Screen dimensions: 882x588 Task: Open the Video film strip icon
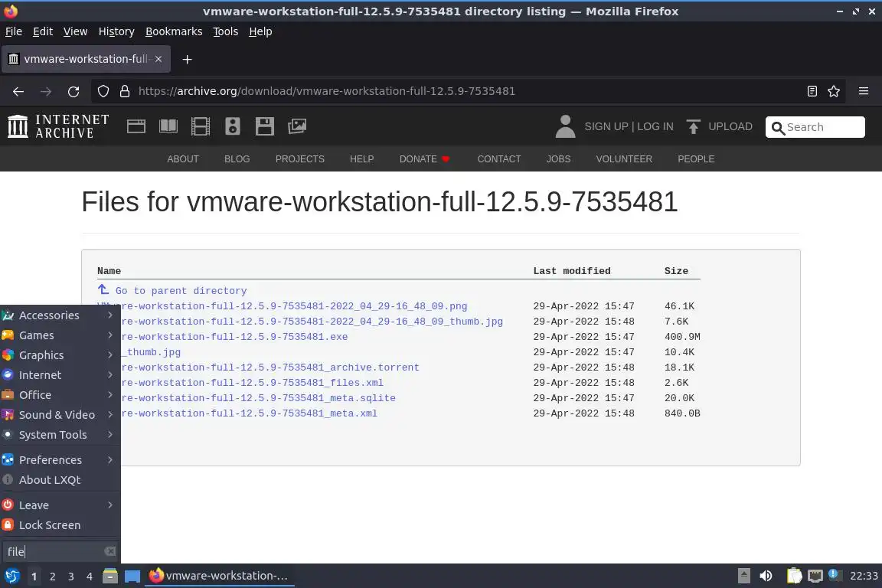pyautogui.click(x=201, y=126)
